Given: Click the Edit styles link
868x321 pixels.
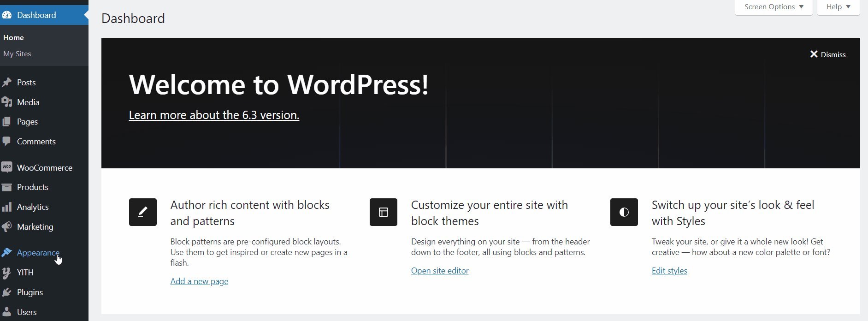Looking at the screenshot, I should (669, 271).
